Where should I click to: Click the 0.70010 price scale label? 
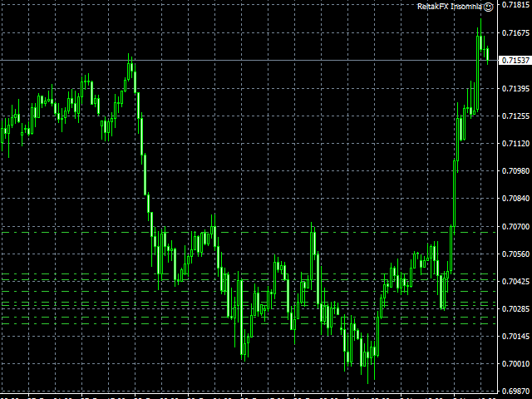pos(515,364)
